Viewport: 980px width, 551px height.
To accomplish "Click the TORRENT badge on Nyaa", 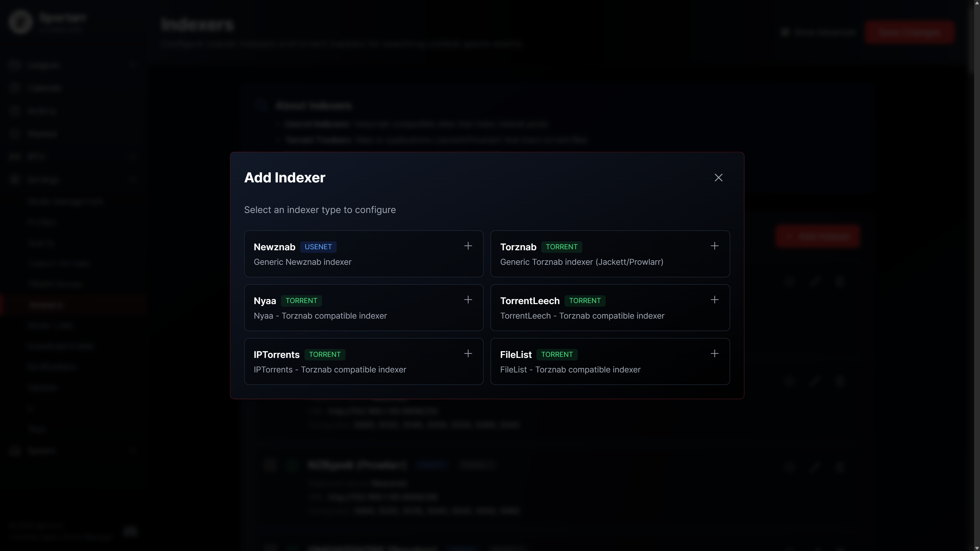I will [301, 301].
